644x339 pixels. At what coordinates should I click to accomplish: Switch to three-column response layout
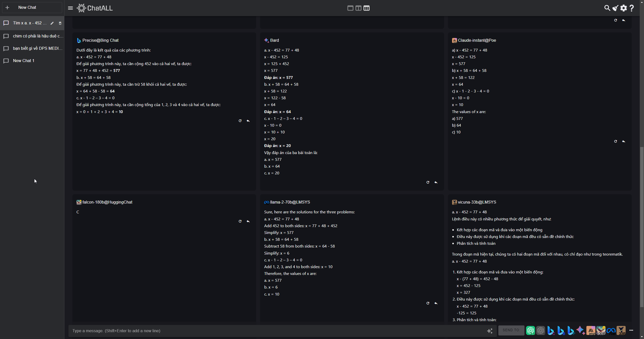(x=367, y=8)
